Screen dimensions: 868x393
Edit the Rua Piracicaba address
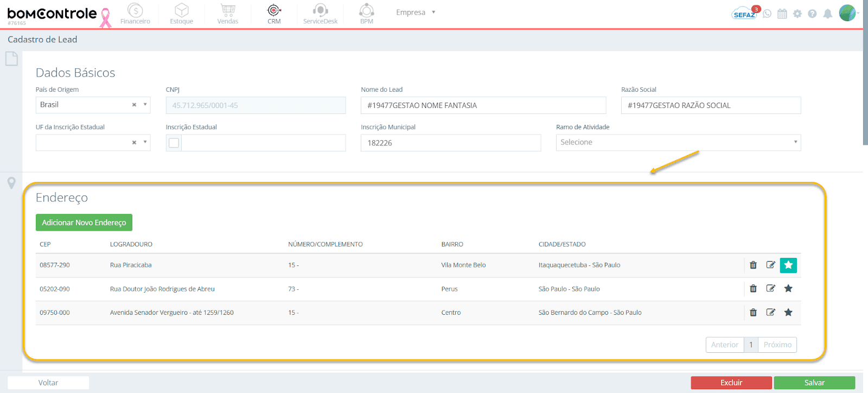point(770,265)
